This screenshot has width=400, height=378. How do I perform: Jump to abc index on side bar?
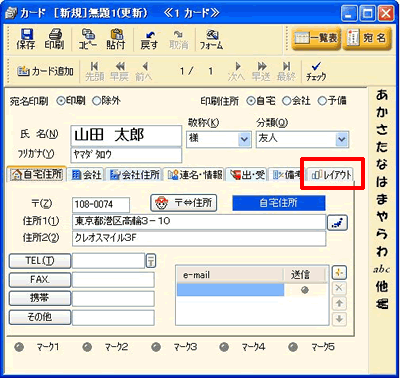382,269
